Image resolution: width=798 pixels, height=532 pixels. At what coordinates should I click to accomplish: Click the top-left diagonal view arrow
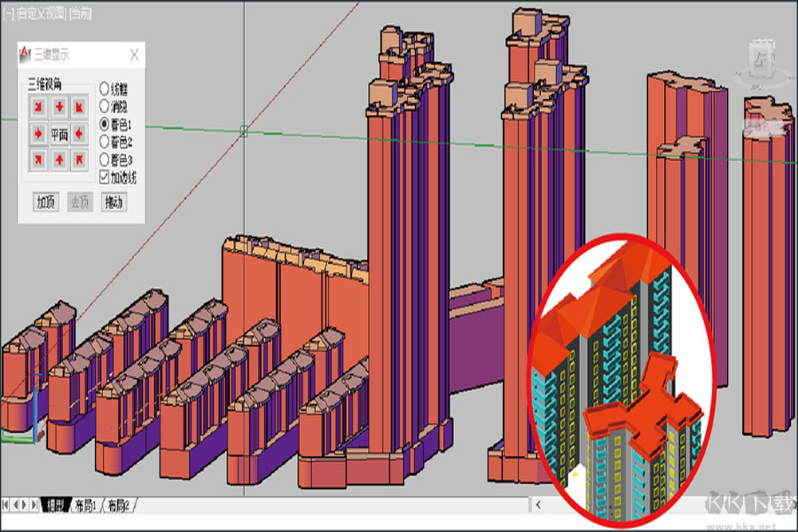pos(38,106)
